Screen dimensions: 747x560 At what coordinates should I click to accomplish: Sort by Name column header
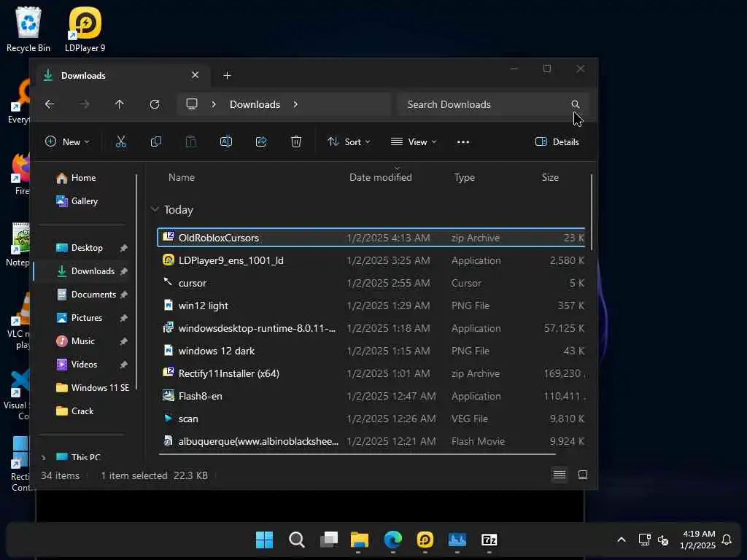pos(182,177)
